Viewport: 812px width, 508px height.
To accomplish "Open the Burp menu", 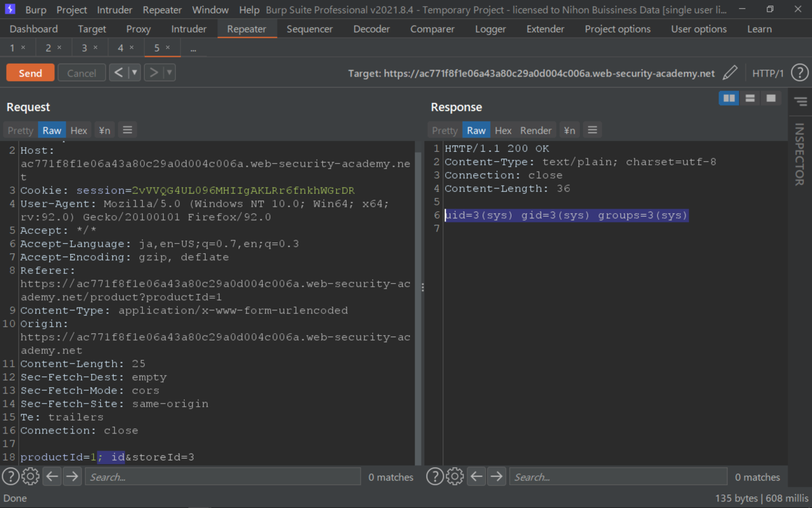I will [x=36, y=10].
